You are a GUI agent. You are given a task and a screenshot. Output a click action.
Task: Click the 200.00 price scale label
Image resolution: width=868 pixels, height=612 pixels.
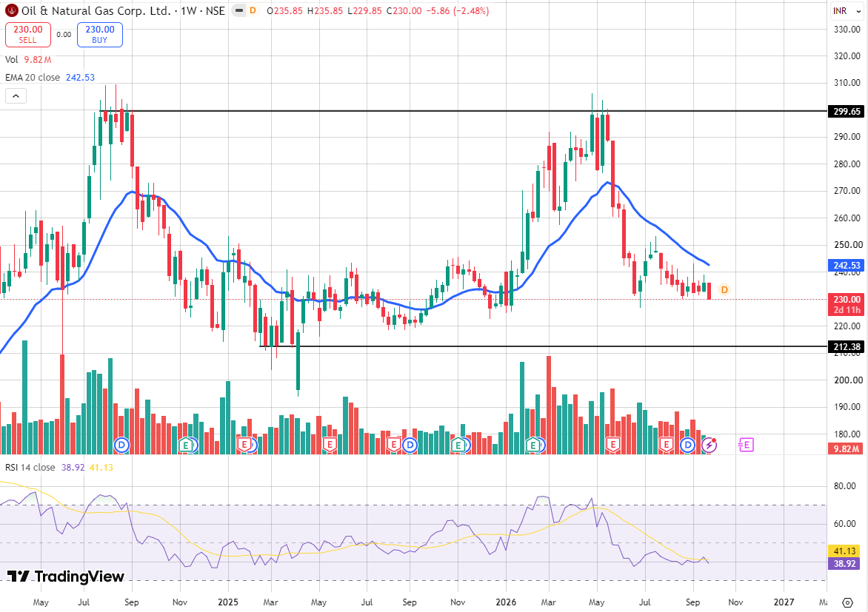point(847,380)
